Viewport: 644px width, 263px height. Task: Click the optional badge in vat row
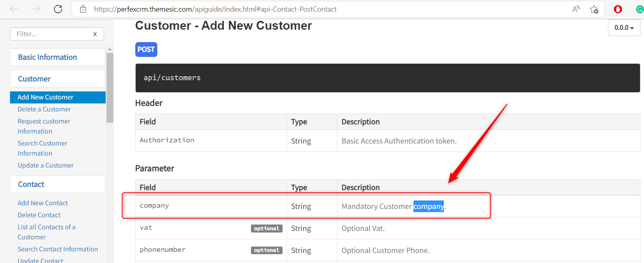pyautogui.click(x=267, y=229)
